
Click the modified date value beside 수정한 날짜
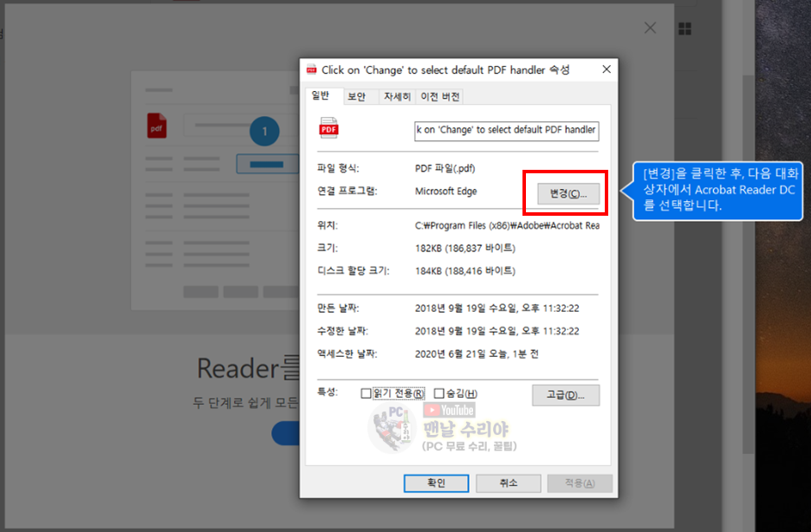tap(497, 331)
